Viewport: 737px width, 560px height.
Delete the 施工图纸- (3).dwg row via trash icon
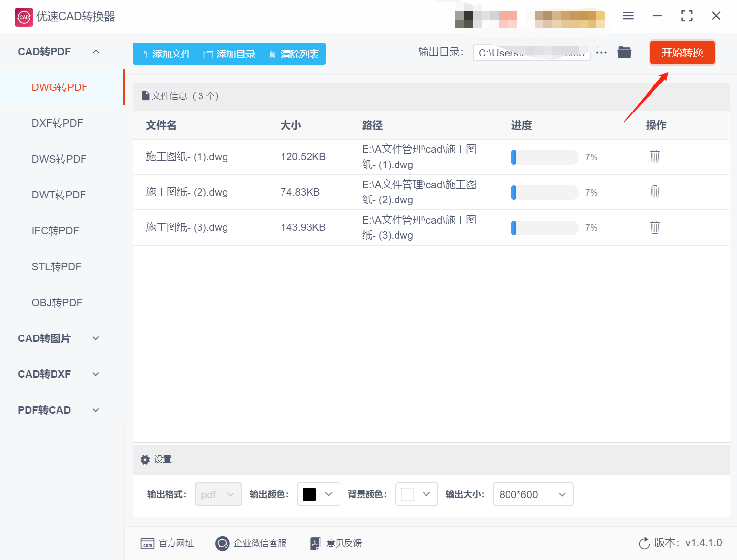tap(655, 227)
